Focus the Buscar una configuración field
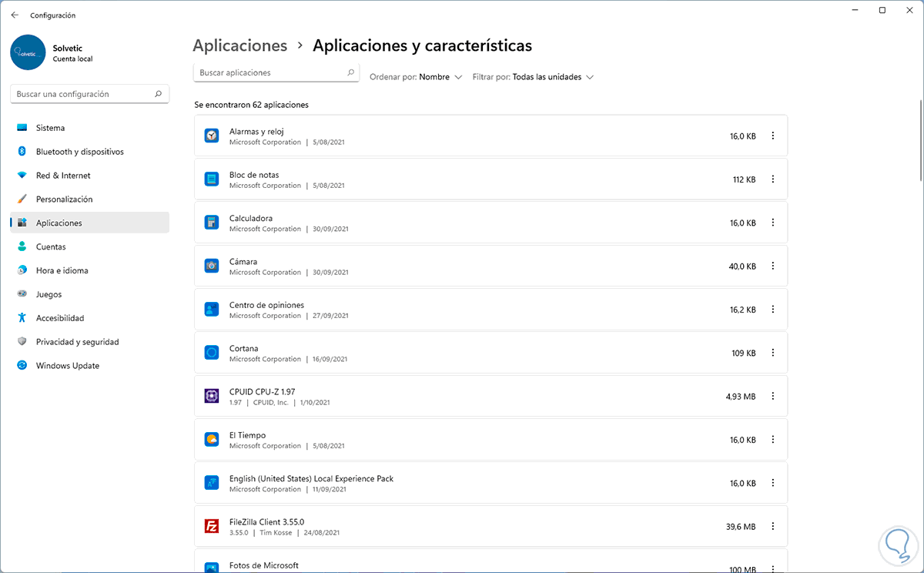The height and width of the screenshot is (573, 924). (90, 94)
